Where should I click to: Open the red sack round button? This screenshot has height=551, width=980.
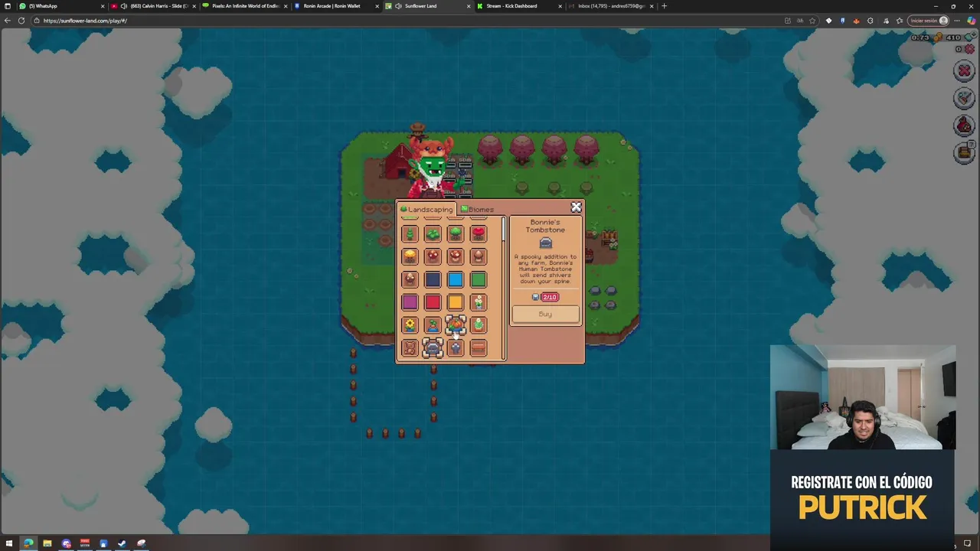pos(964,125)
